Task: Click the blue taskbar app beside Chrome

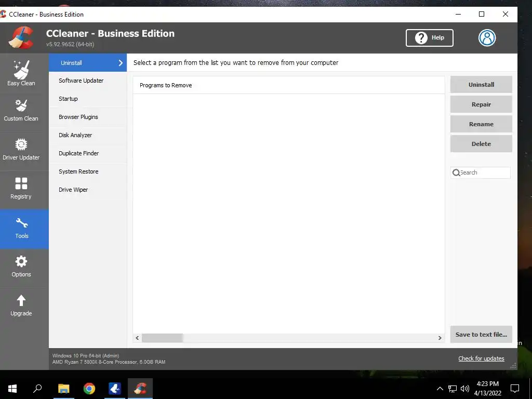Action: coord(115,389)
